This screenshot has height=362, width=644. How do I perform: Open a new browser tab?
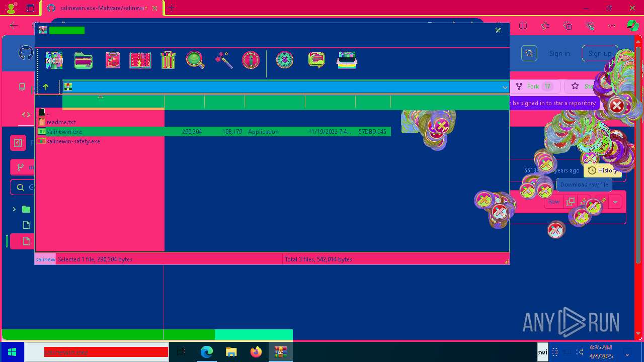tap(172, 8)
